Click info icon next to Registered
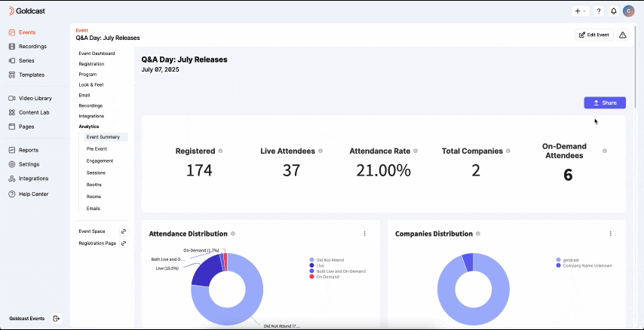The image size is (644, 330). pos(220,151)
